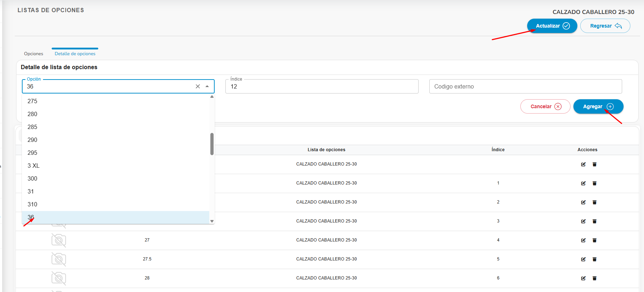
Task: Click the Actualizar button
Action: point(552,26)
